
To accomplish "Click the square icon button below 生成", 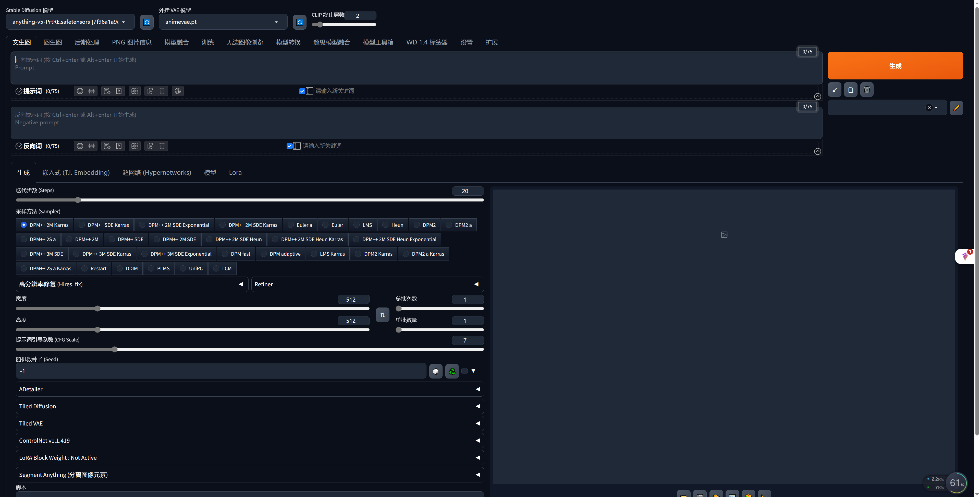I will point(851,90).
